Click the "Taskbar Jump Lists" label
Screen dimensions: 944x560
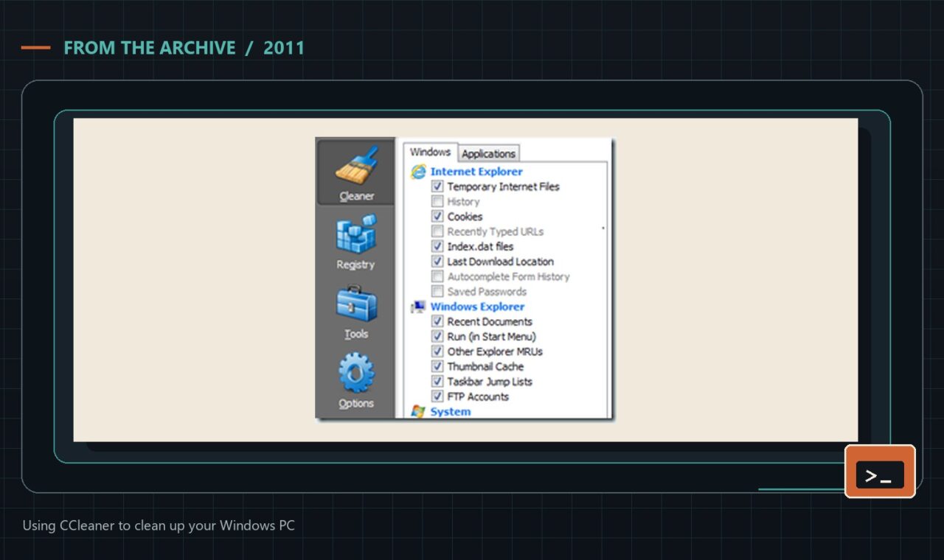click(x=490, y=382)
